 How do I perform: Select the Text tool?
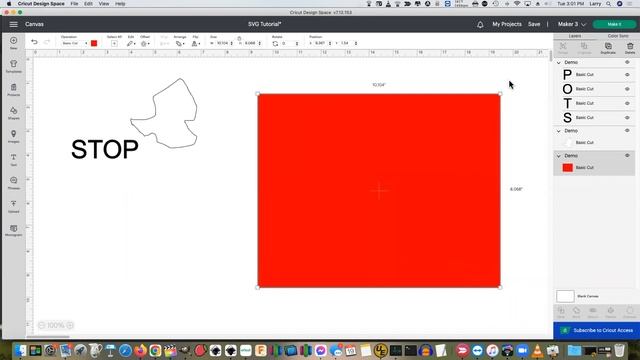point(13,160)
